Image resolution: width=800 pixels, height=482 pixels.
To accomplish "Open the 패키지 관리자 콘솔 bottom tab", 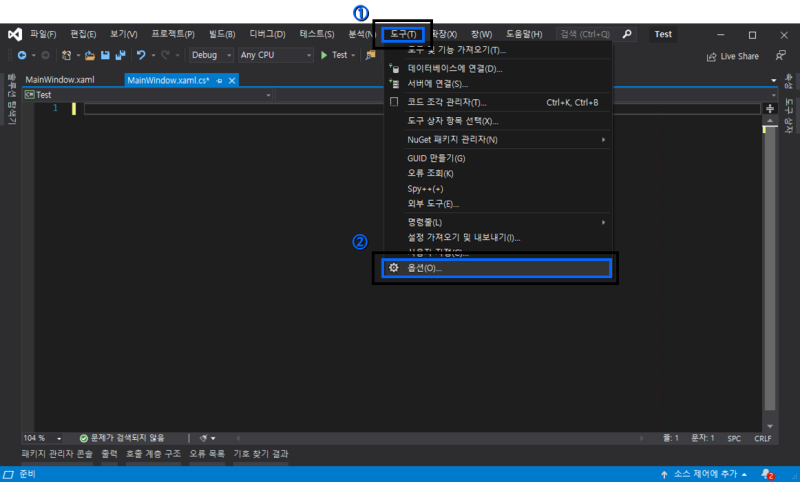I will click(57, 453).
